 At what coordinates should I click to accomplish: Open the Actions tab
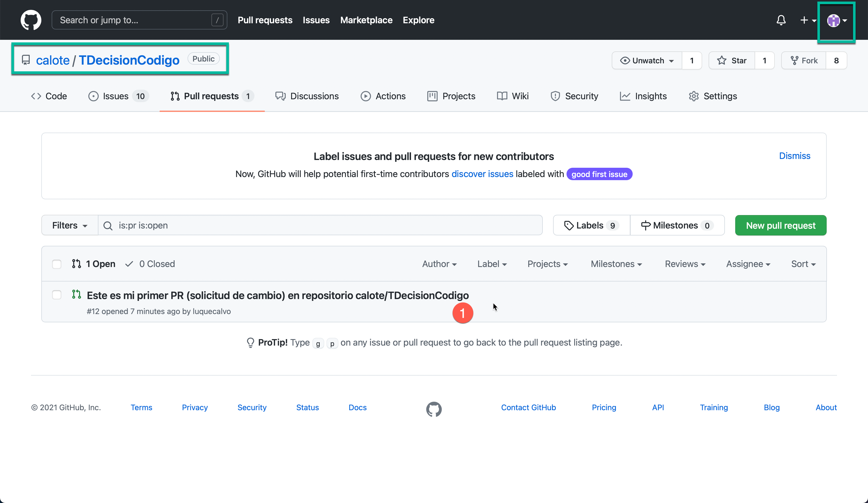click(383, 96)
